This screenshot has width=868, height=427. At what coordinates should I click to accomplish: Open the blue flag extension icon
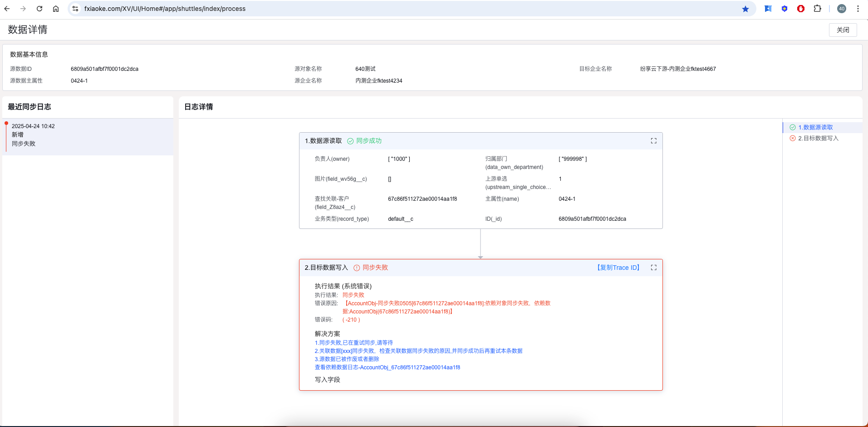pyautogui.click(x=768, y=9)
